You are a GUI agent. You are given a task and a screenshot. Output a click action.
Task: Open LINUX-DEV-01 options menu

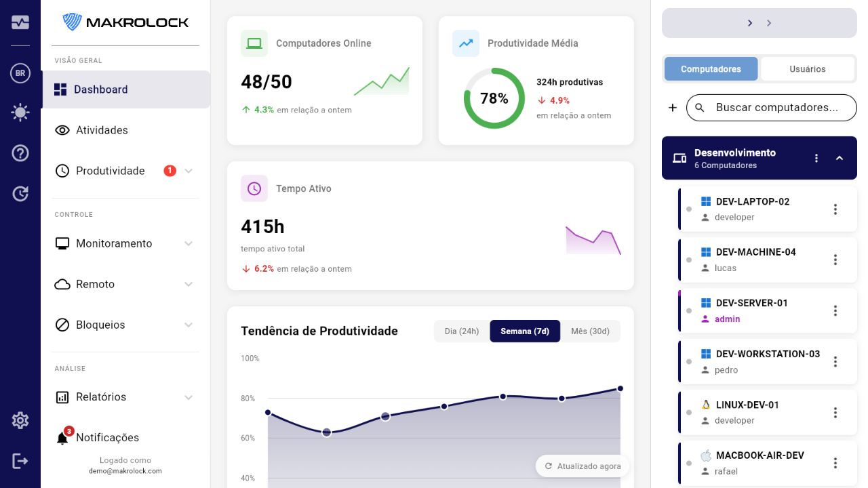click(x=835, y=413)
